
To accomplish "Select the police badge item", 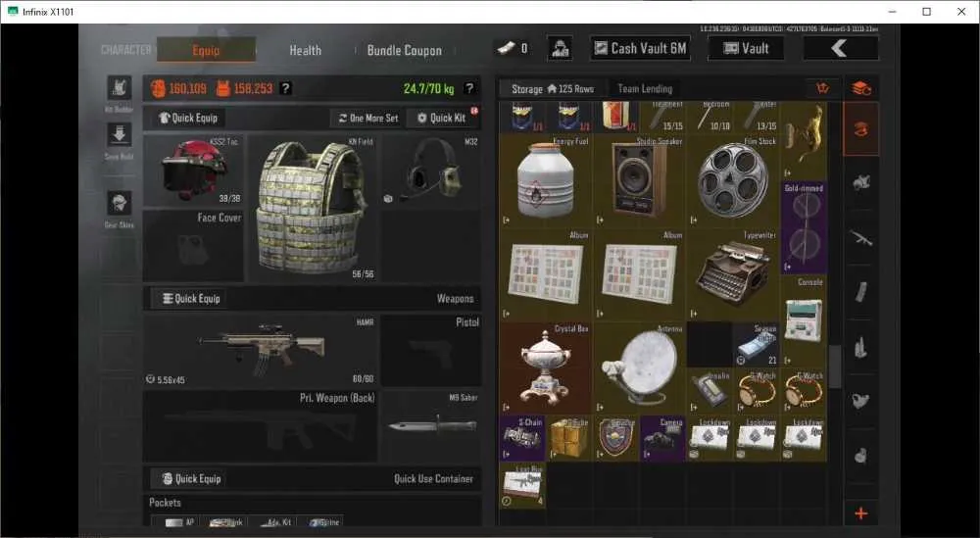I will tap(615, 438).
